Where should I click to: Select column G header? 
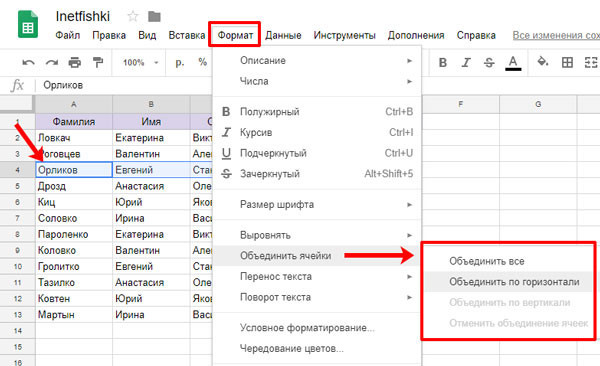click(x=538, y=104)
